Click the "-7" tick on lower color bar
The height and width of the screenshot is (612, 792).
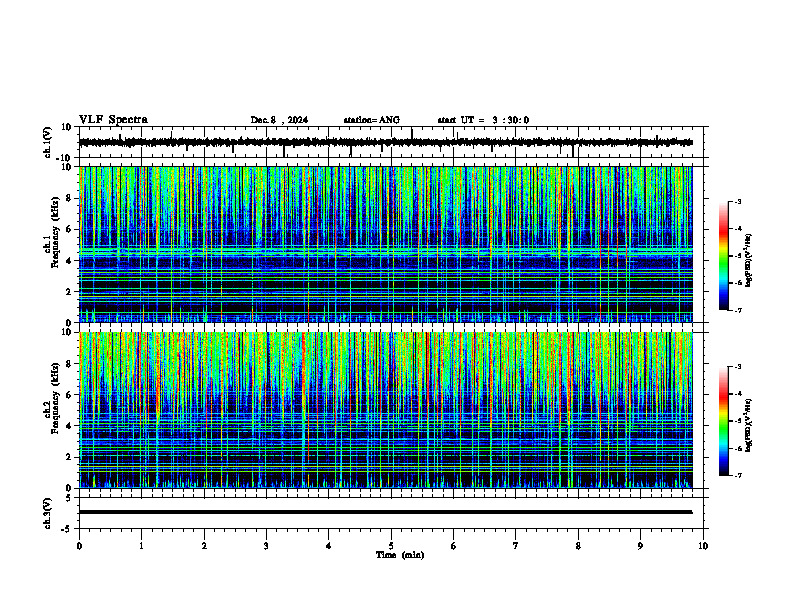point(738,475)
